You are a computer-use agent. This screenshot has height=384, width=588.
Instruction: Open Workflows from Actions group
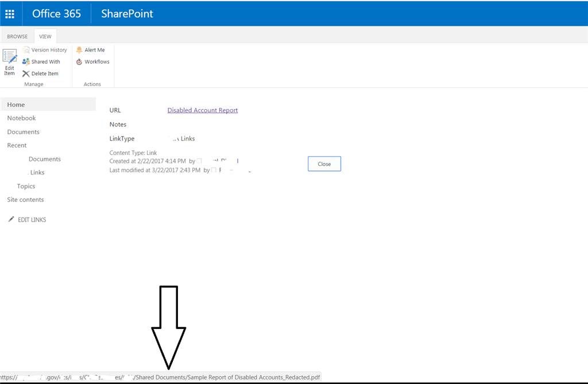[92, 62]
